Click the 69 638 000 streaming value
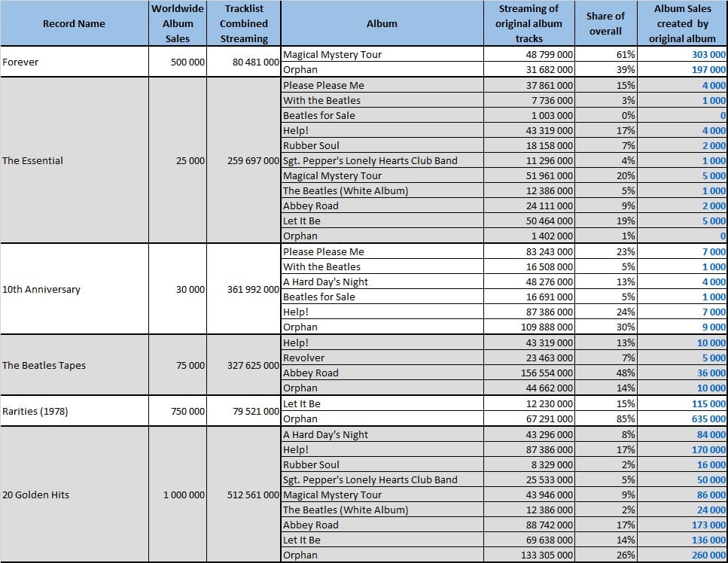Screen dimensions: 728x563 528,540
